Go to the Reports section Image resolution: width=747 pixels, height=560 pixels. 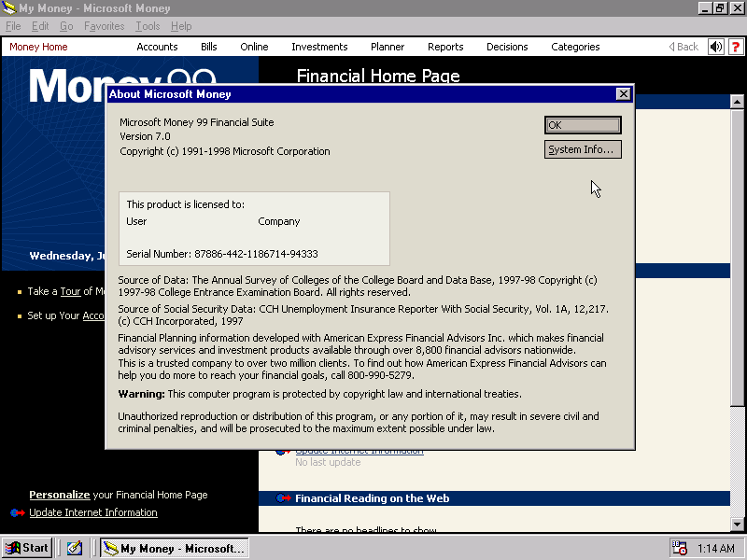pyautogui.click(x=445, y=47)
